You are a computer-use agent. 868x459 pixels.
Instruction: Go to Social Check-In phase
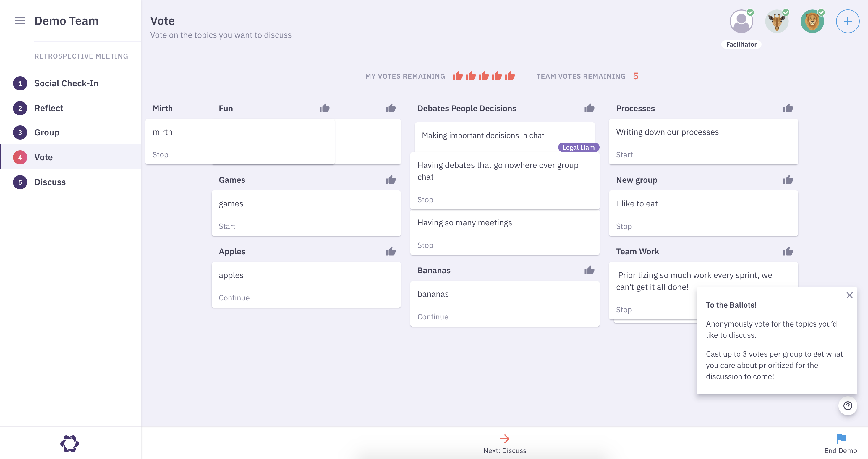coord(67,83)
